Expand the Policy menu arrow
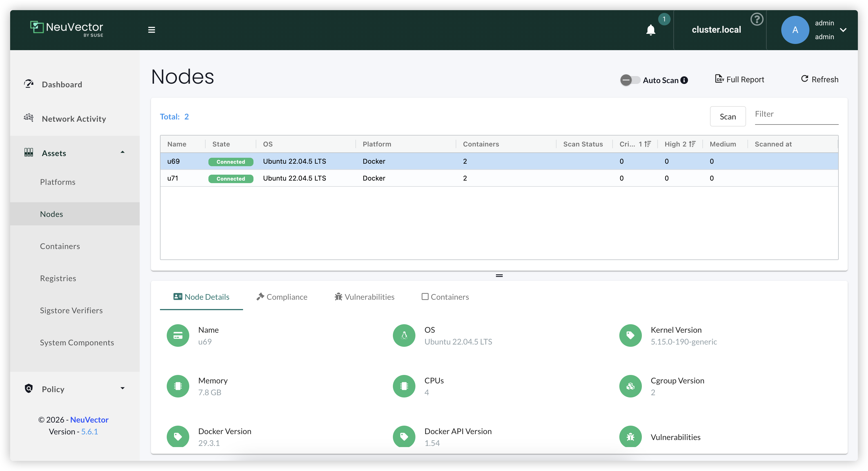The width and height of the screenshot is (868, 471). (123, 388)
